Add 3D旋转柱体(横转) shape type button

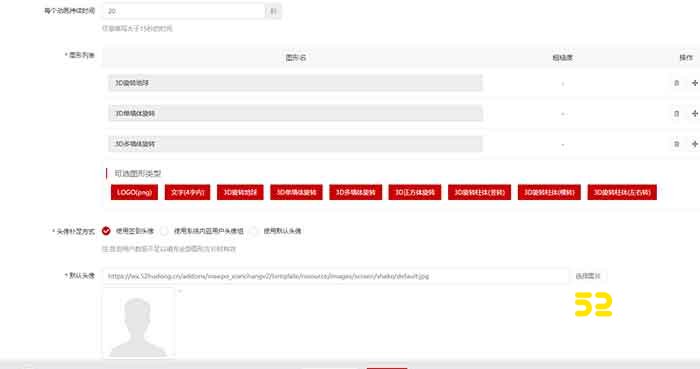549,192
